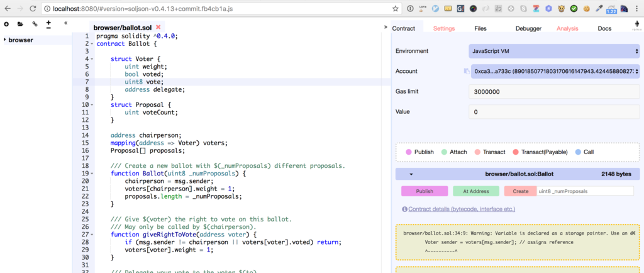Click the Value input field
Image resolution: width=644 pixels, height=273 pixels.
click(553, 112)
